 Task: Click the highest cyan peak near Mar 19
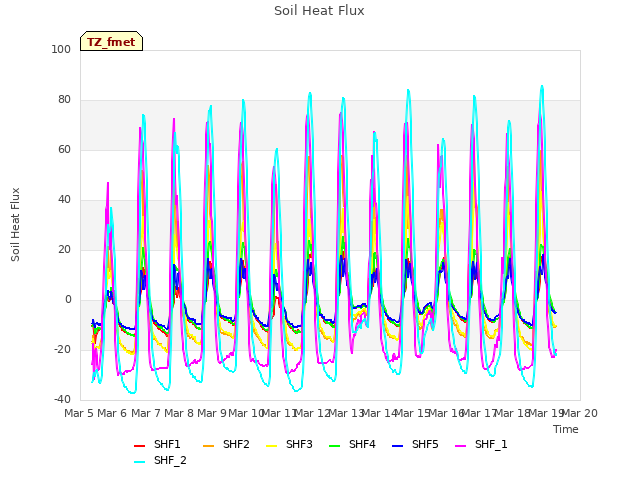click(542, 86)
